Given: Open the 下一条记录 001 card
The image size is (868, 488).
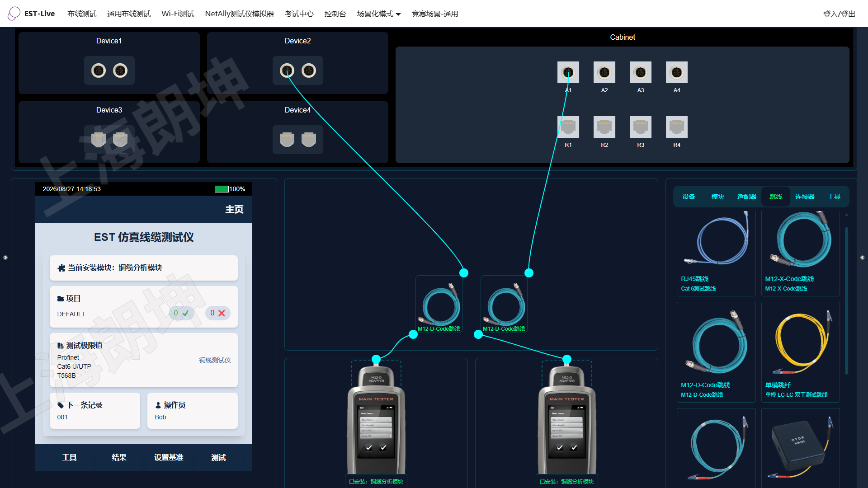Looking at the screenshot, I should (95, 411).
